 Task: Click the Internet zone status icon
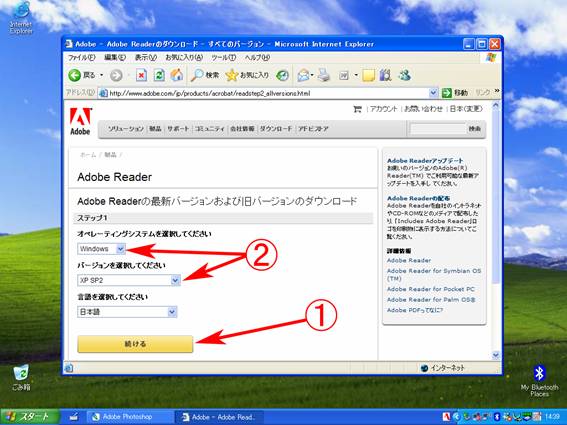425,368
